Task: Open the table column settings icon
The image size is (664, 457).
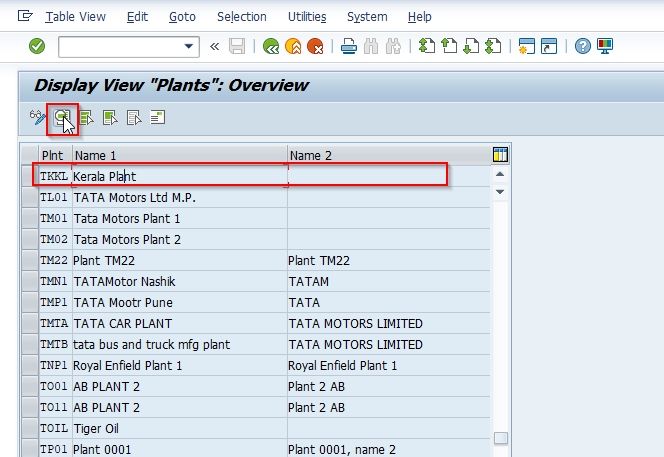Action: [500, 155]
